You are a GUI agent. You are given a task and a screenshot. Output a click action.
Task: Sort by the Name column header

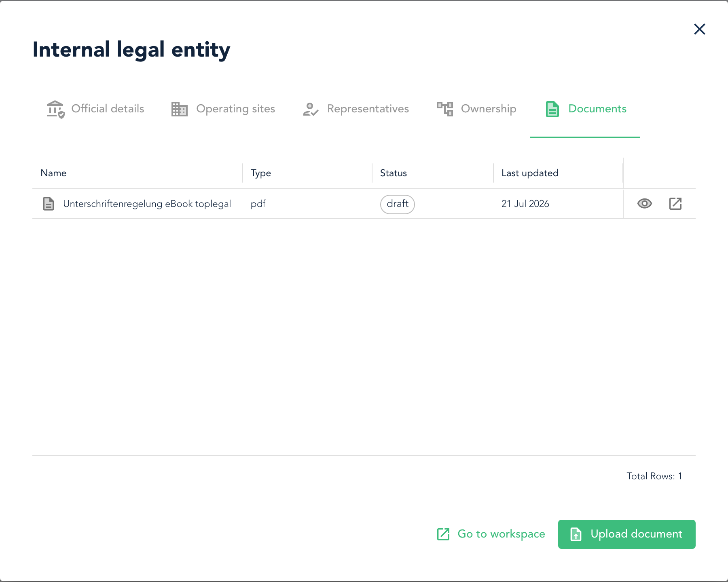click(x=138, y=173)
